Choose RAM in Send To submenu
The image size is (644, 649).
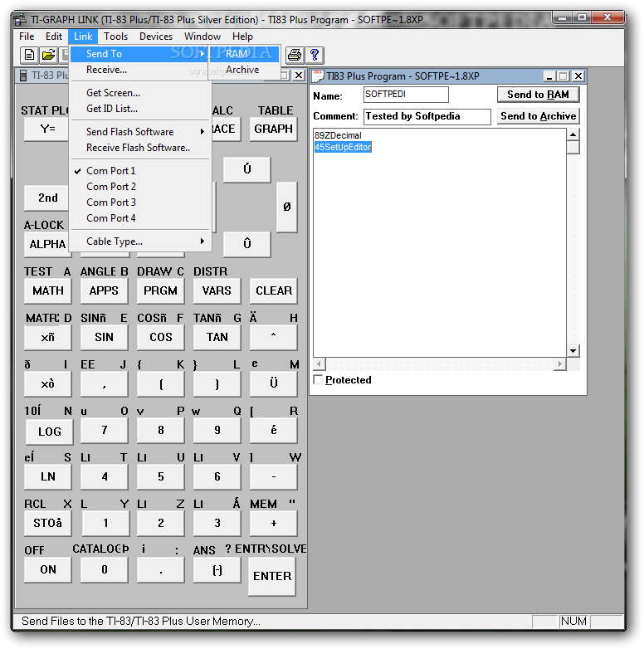(244, 54)
